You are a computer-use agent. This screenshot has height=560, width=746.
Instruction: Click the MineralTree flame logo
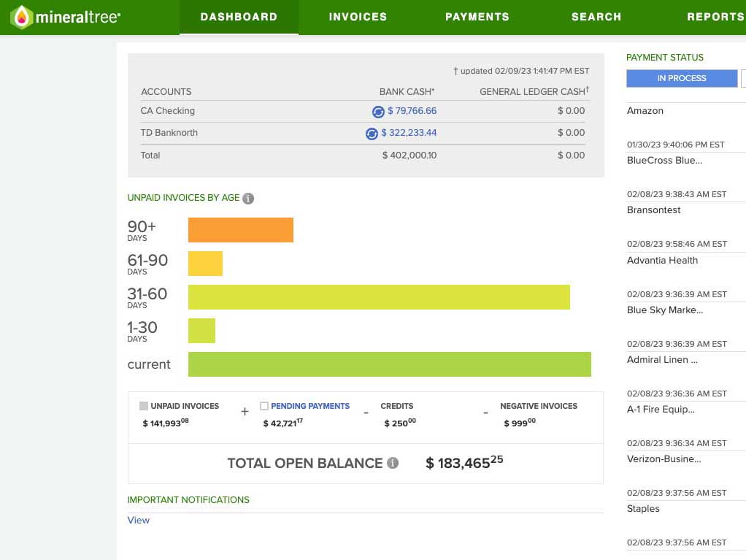coord(21,17)
